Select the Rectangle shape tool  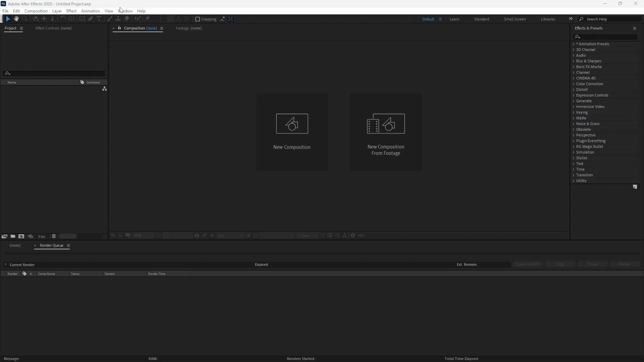(x=82, y=19)
